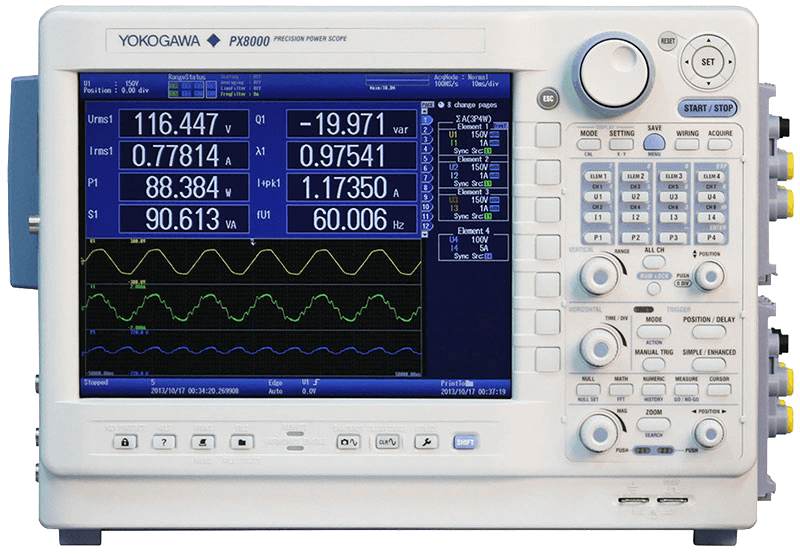Open the display SETTING menu button
800x554 pixels.
622,144
